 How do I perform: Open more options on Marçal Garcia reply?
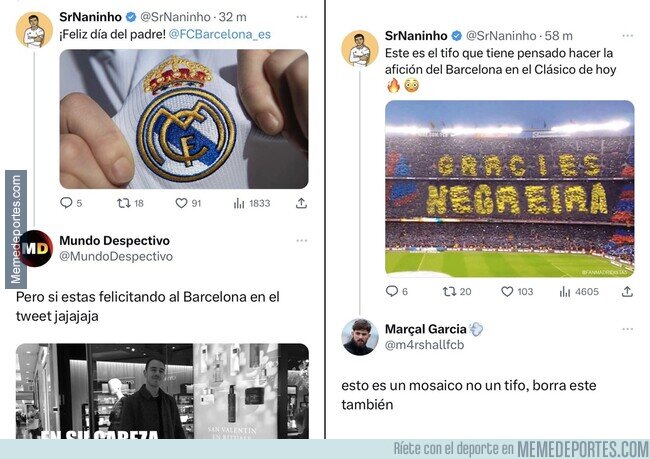coord(628,329)
